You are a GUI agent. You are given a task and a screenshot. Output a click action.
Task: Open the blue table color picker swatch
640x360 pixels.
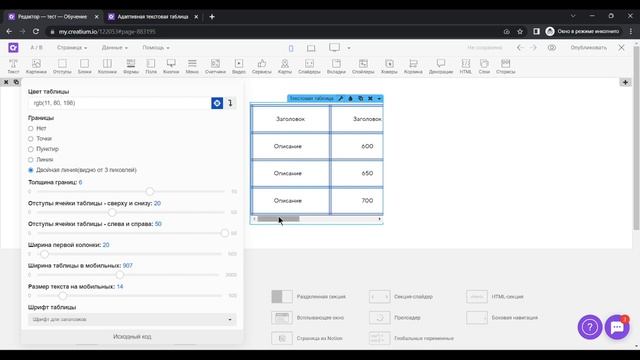coord(217,103)
